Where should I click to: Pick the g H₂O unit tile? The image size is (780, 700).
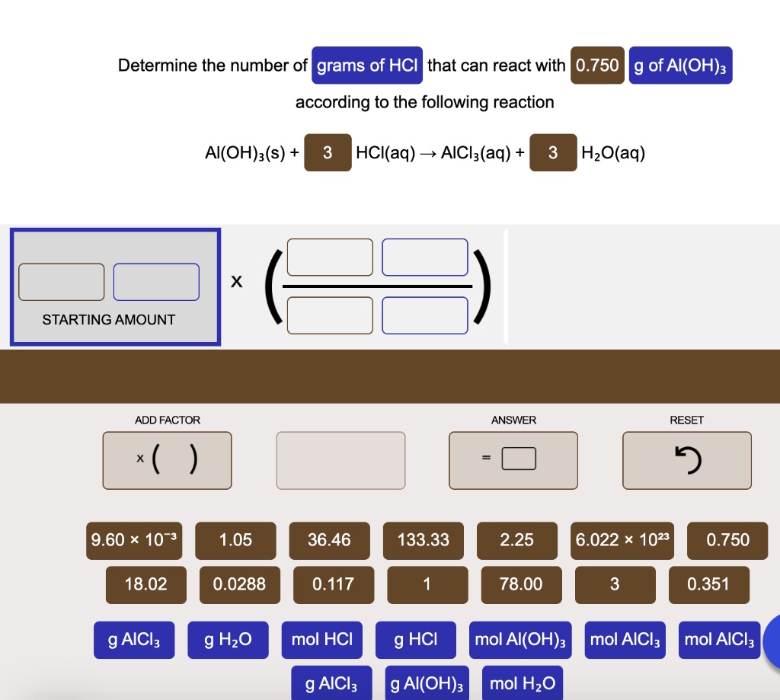[228, 640]
